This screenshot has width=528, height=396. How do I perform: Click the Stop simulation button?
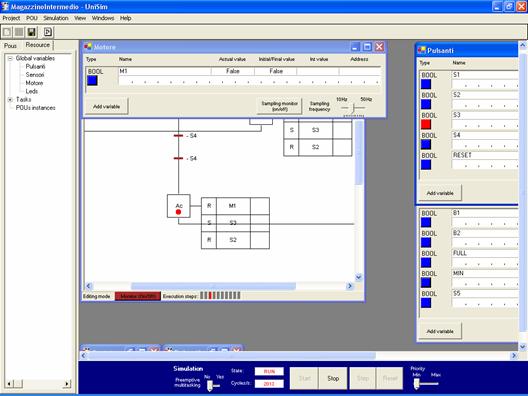[x=333, y=378]
